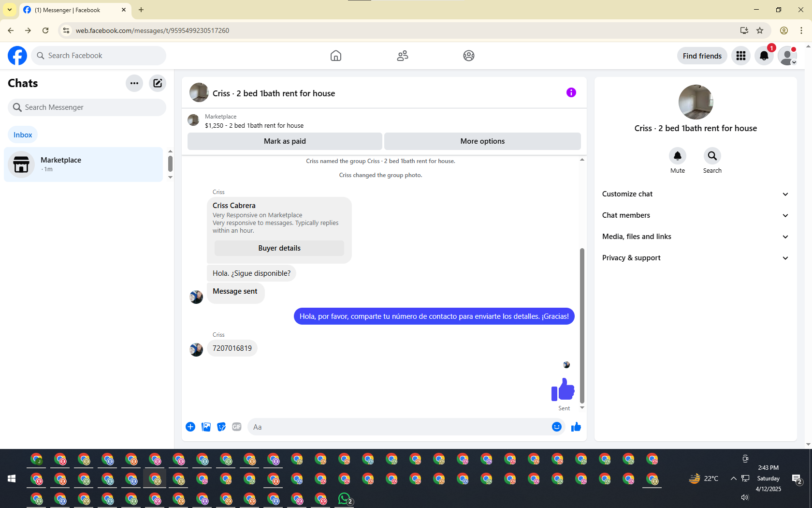Compose a new message

point(158,83)
